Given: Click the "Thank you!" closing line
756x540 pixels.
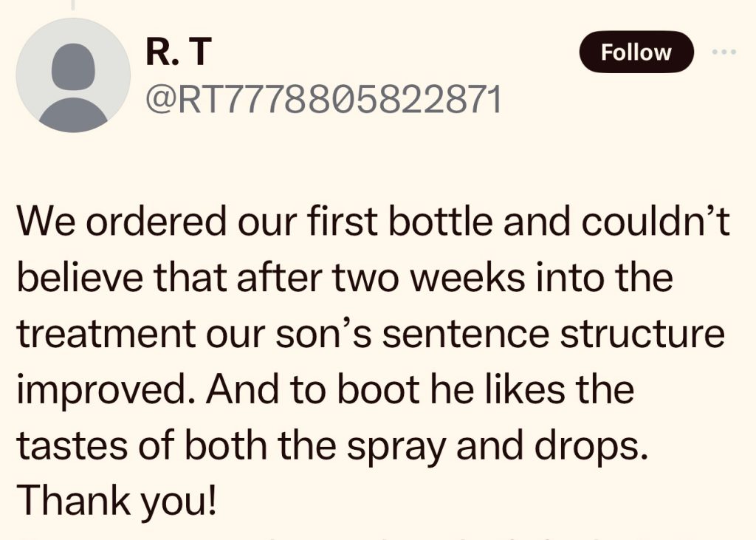Looking at the screenshot, I should (117, 500).
